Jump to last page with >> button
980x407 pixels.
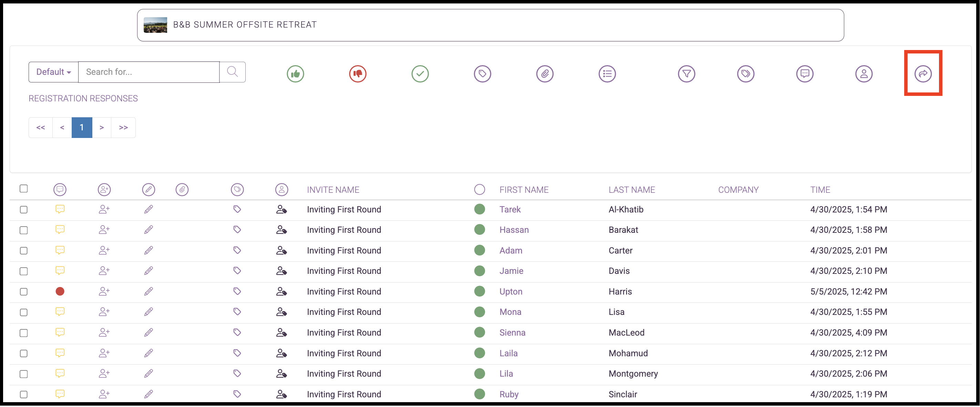point(123,128)
